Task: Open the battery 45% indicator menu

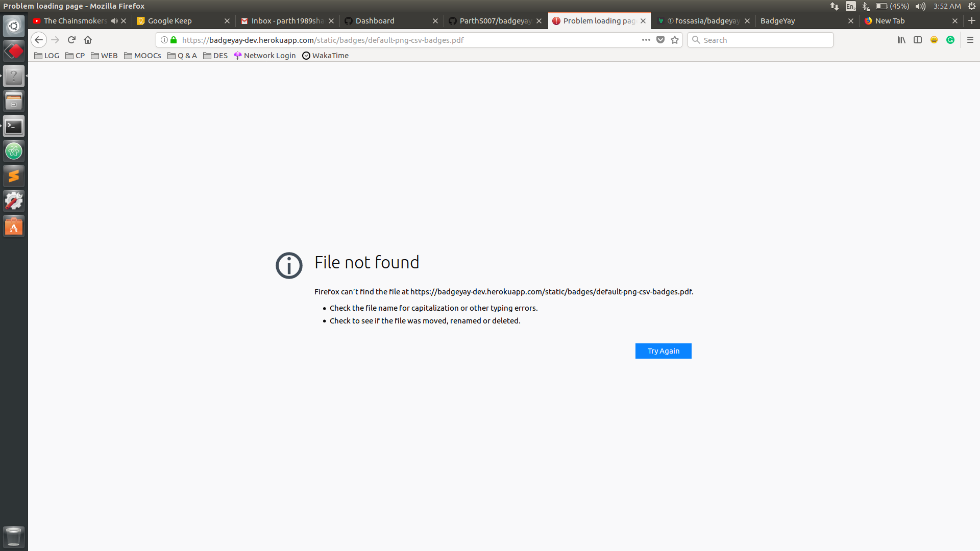Action: click(892, 6)
